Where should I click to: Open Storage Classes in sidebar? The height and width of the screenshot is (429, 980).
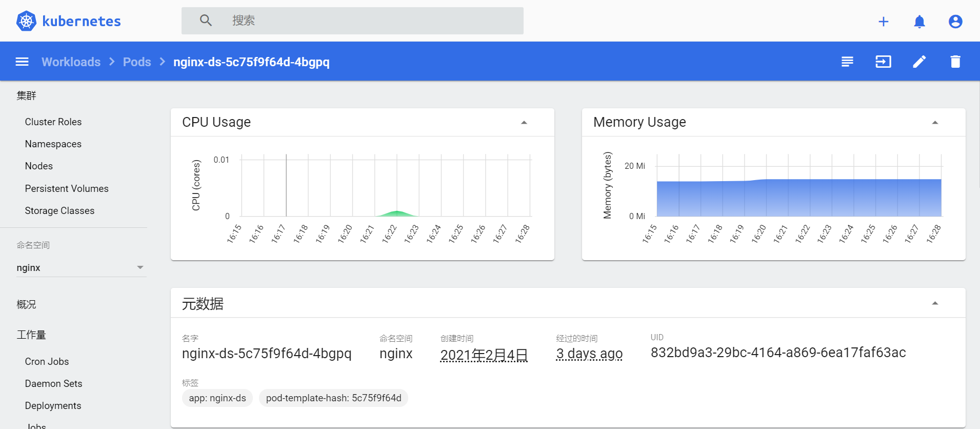click(59, 211)
